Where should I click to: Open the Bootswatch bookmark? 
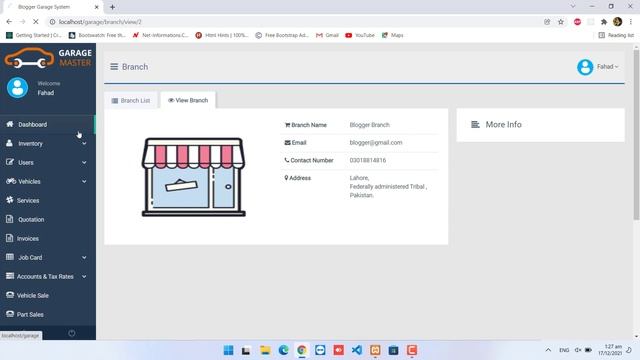[x=97, y=35]
